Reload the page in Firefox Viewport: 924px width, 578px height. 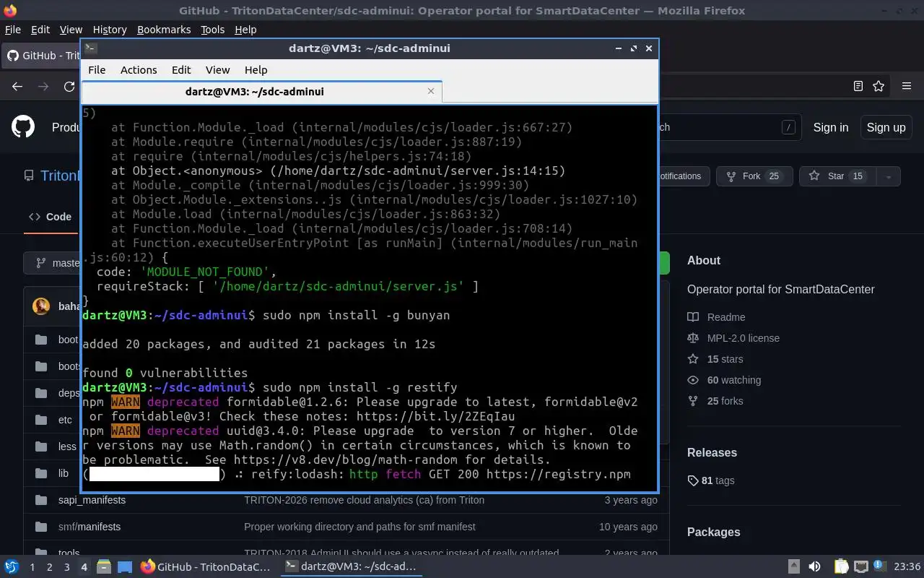pos(69,86)
